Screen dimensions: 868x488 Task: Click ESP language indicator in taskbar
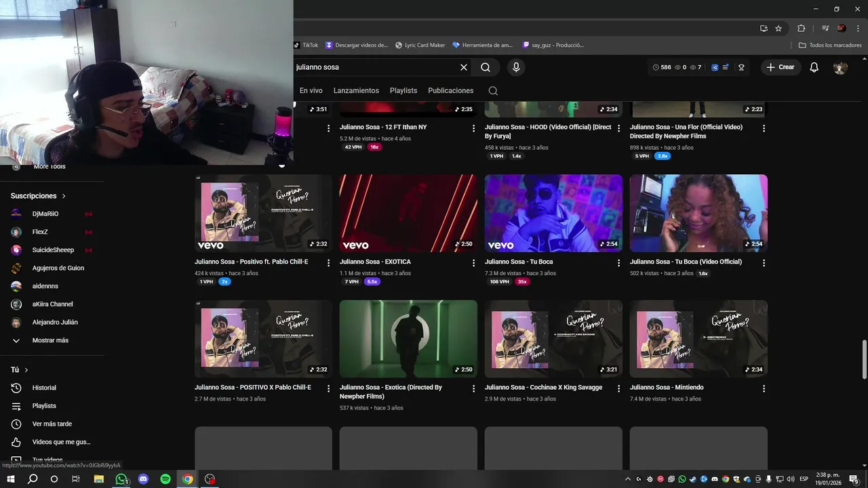tap(804, 479)
